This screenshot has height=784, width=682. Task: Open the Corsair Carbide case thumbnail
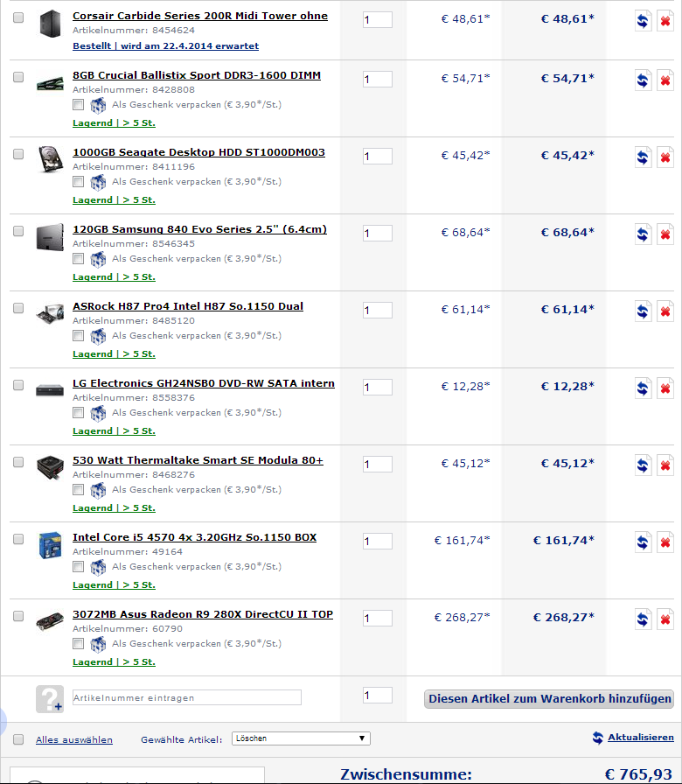(50, 23)
